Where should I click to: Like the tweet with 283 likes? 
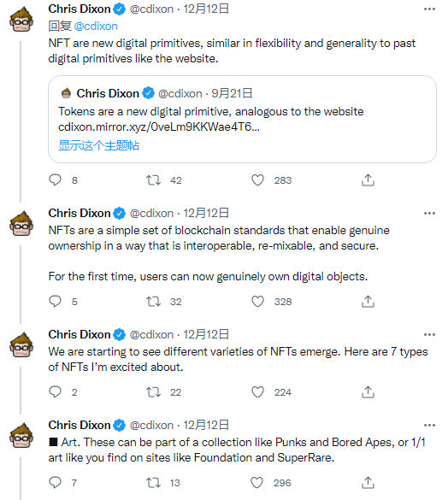257,180
